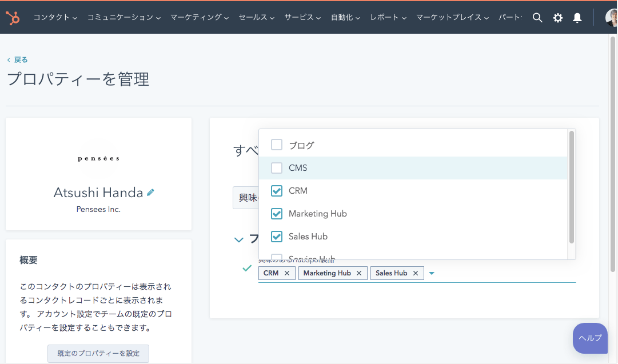The image size is (618, 364).
Task: Check the ブログ checkbox
Action: coord(277,145)
